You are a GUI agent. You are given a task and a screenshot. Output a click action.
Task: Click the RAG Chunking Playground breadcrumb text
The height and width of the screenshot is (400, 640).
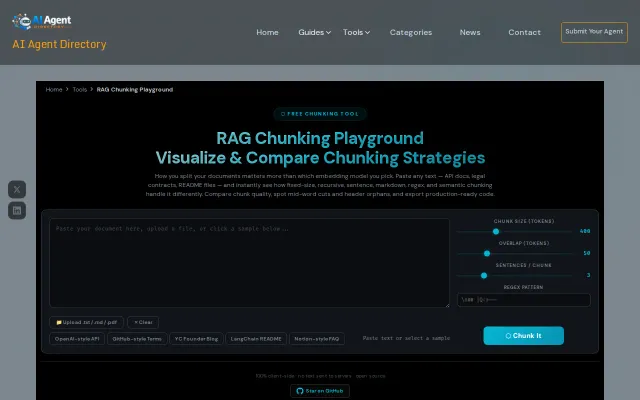[135, 90]
